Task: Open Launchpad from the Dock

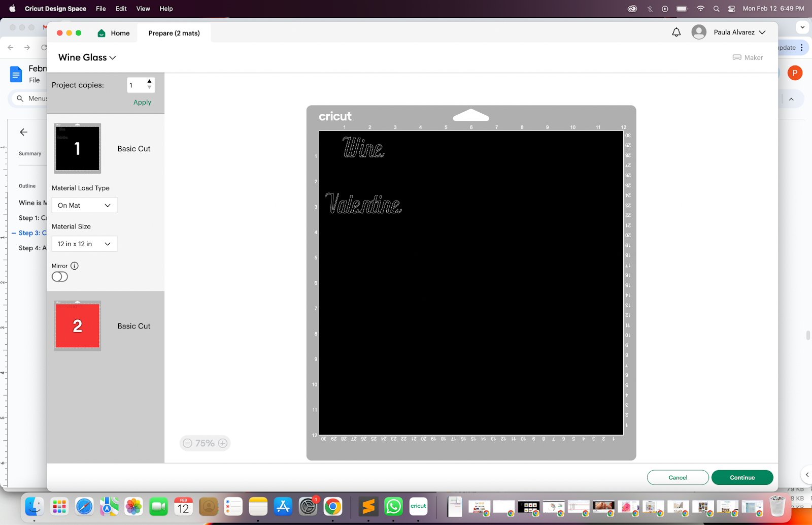Action: [x=59, y=506]
